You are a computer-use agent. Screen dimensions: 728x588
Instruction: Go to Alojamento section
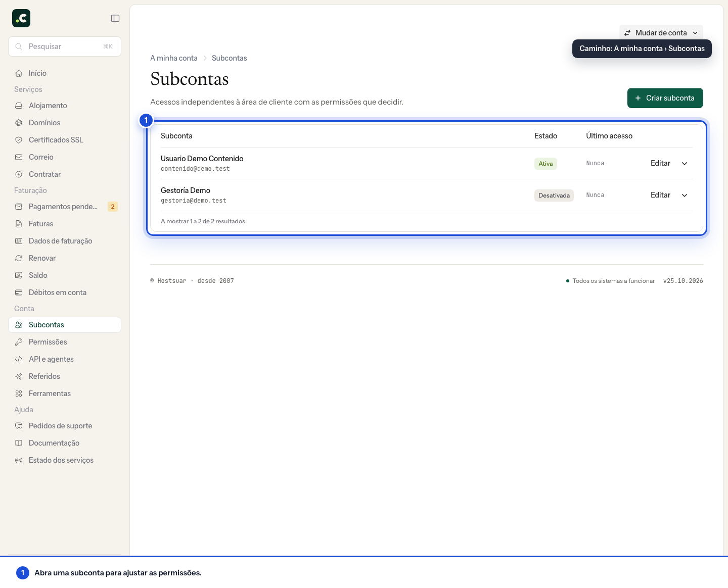[x=65, y=106]
